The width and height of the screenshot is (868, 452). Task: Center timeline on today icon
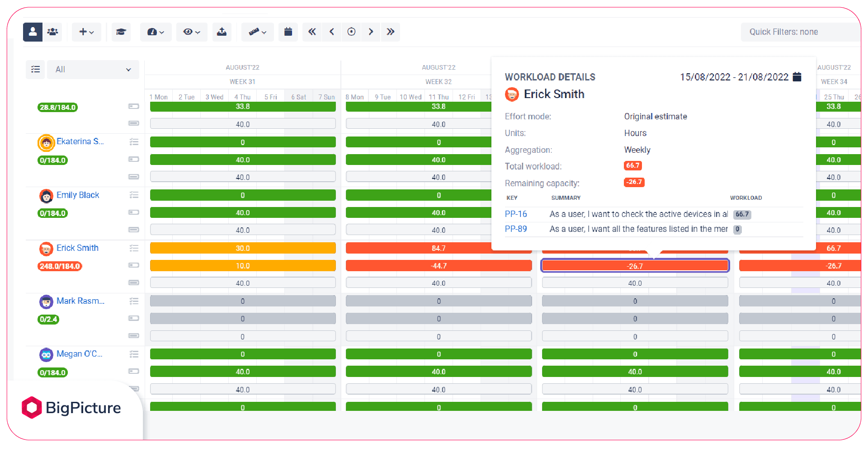coord(351,32)
